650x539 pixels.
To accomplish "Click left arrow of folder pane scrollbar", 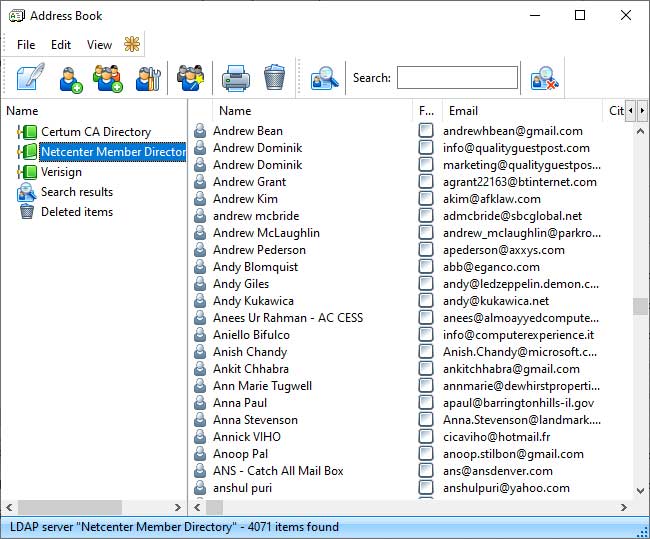I will click(9, 507).
